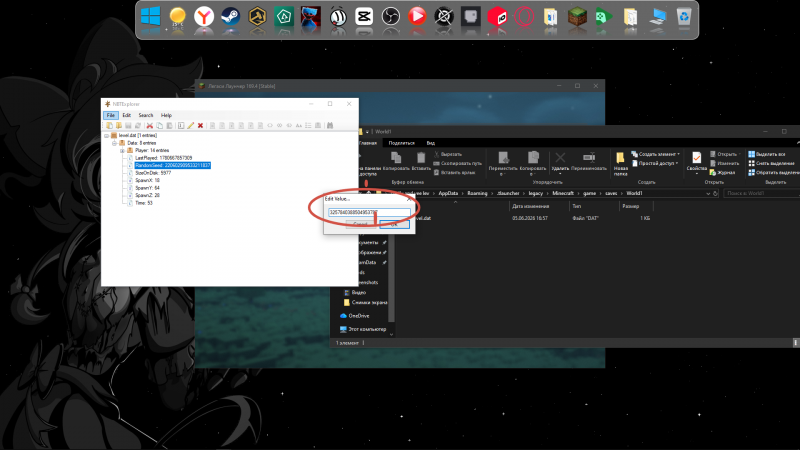This screenshot has width=800, height=450.
Task: Collapse the level.dat root node
Action: [x=107, y=136]
